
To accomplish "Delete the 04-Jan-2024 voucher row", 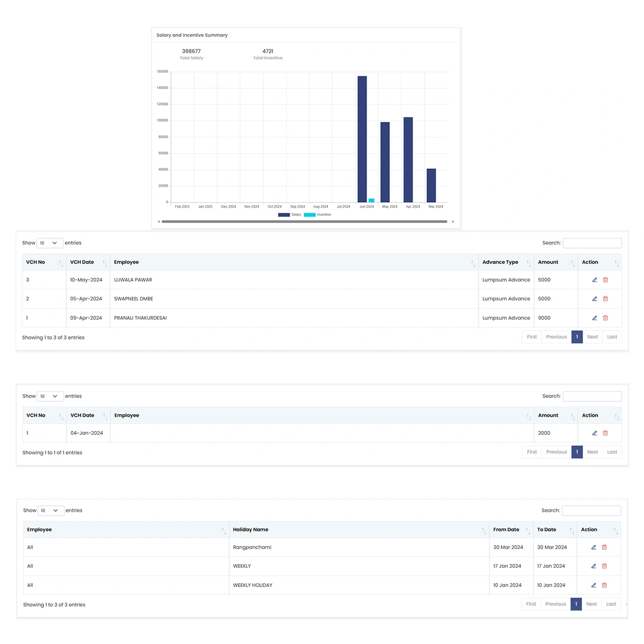I will (605, 433).
